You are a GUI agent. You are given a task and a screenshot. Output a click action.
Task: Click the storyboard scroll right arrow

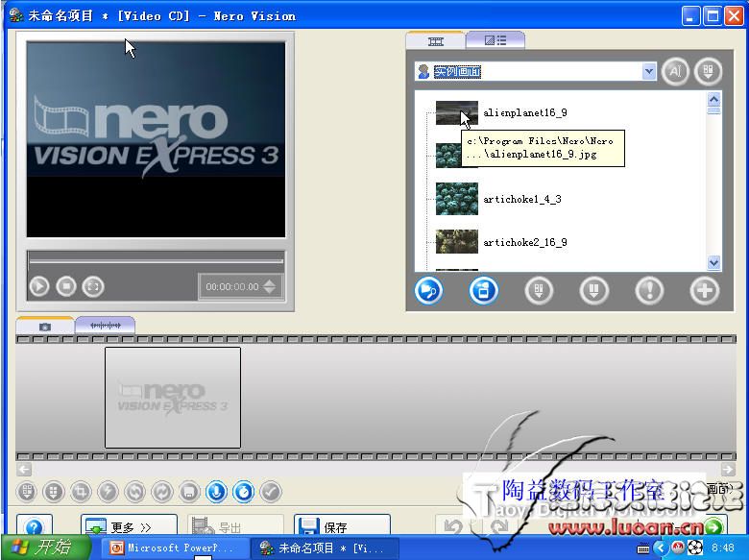coord(728,469)
